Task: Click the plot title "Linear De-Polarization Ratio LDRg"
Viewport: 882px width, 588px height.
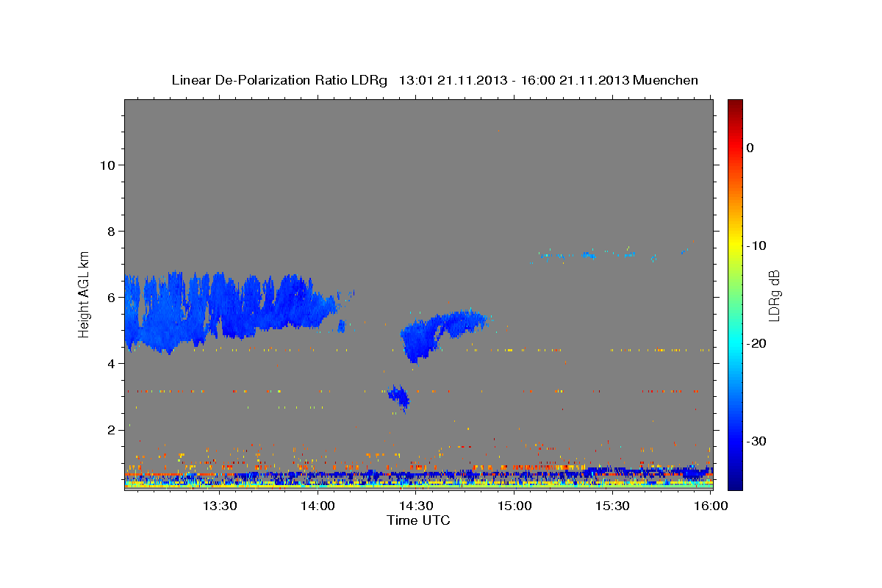Action: tap(279, 80)
